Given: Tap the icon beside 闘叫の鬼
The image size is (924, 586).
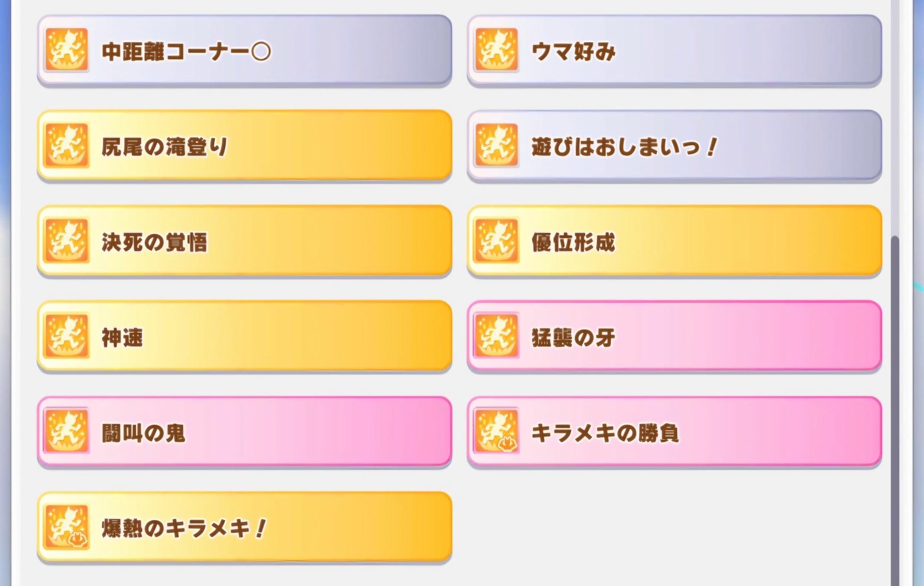Looking at the screenshot, I should [67, 431].
